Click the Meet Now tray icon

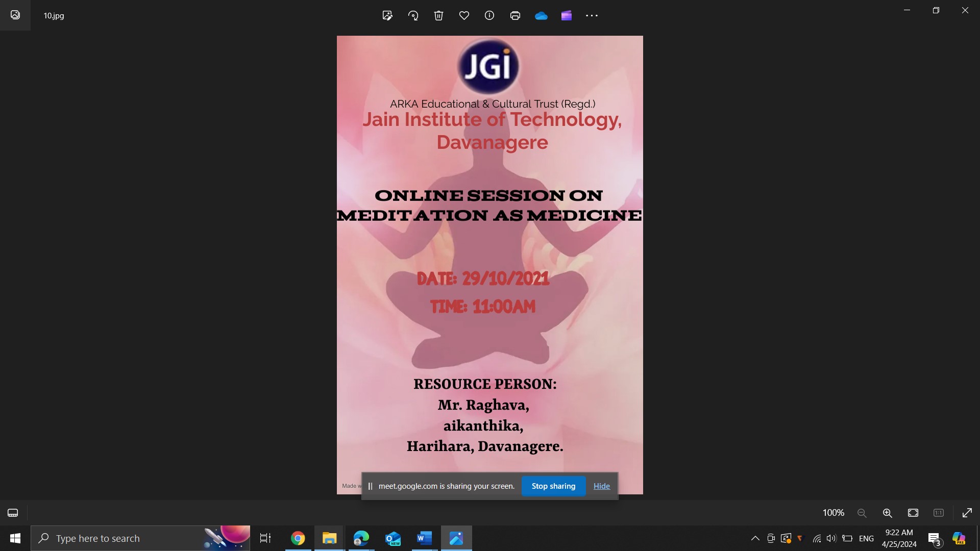pyautogui.click(x=771, y=538)
